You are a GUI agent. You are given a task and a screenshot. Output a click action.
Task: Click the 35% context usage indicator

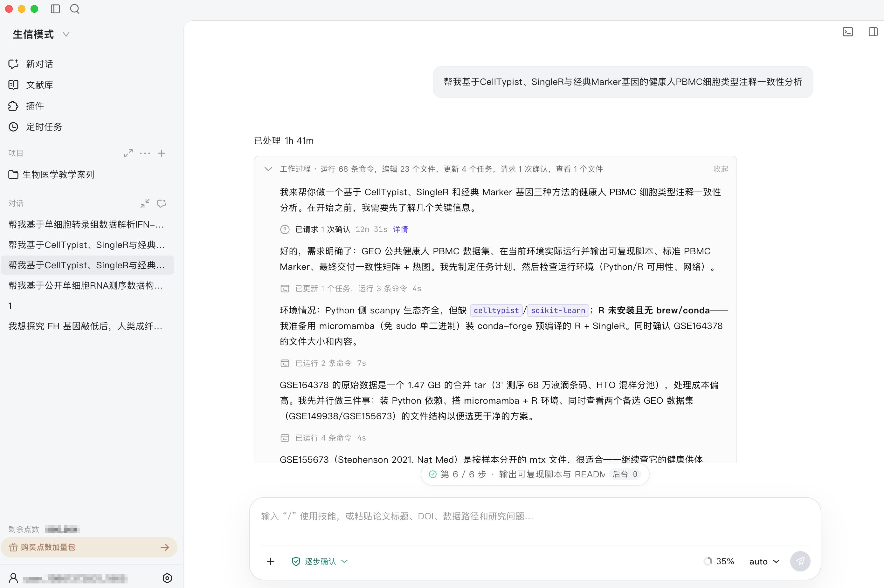pyautogui.click(x=719, y=561)
